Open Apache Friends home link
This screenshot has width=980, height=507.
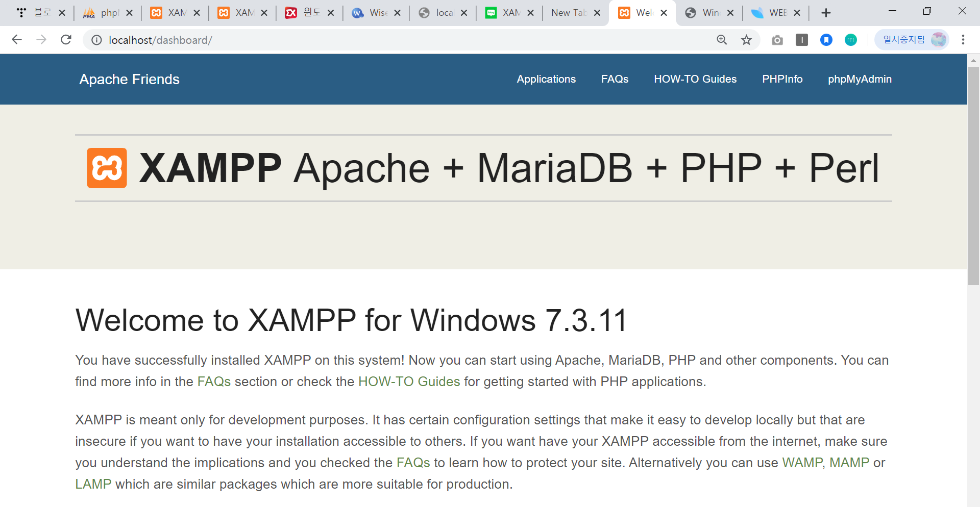(129, 79)
